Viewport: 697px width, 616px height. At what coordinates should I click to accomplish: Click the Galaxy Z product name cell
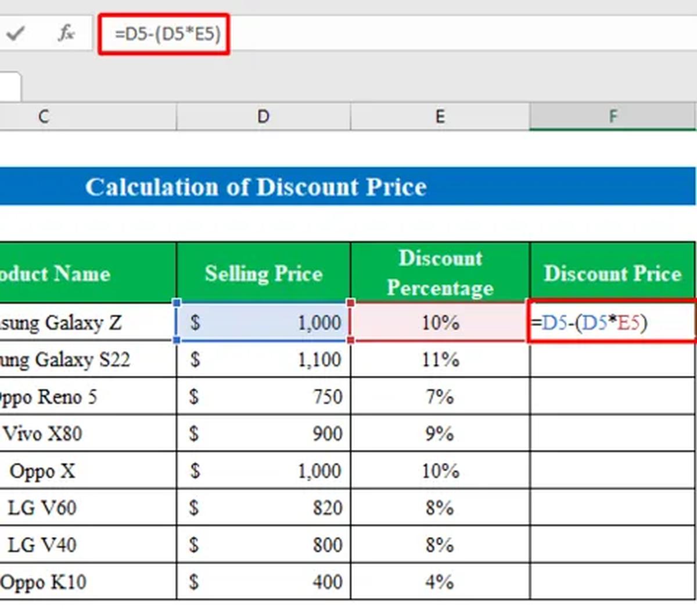coord(88,322)
